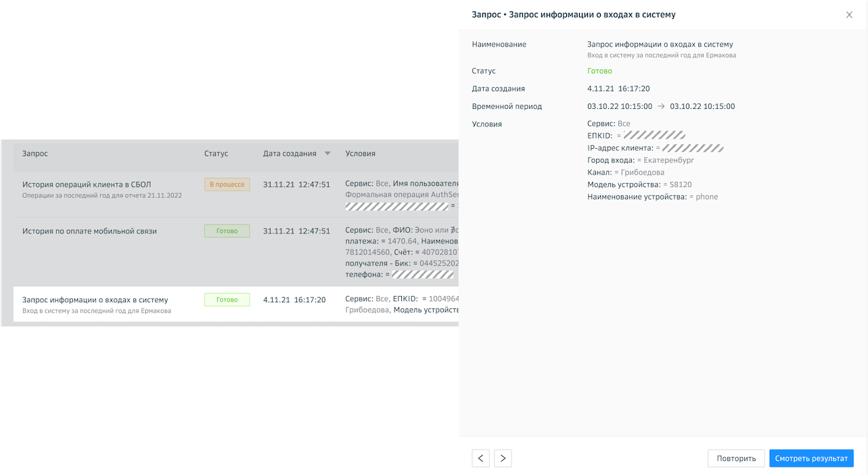The width and height of the screenshot is (868, 476).
Task: Open results with Смотреть результат button
Action: click(811, 458)
